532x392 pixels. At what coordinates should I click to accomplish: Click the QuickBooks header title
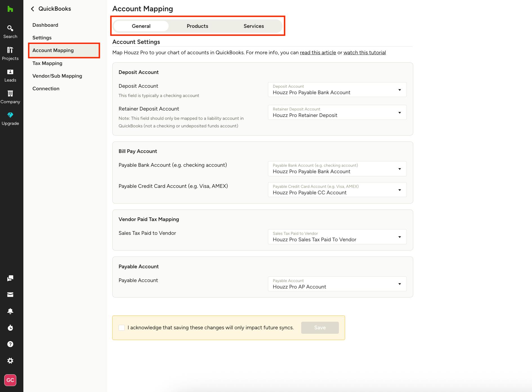(55, 9)
